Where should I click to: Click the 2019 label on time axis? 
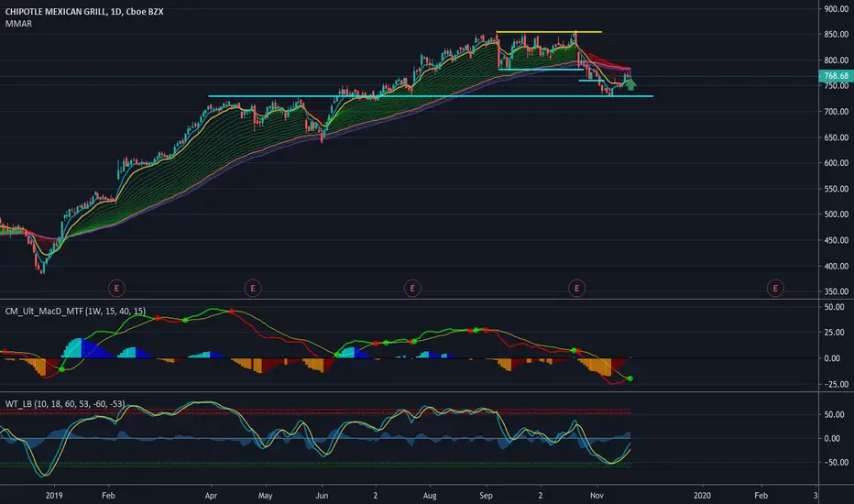[x=54, y=495]
